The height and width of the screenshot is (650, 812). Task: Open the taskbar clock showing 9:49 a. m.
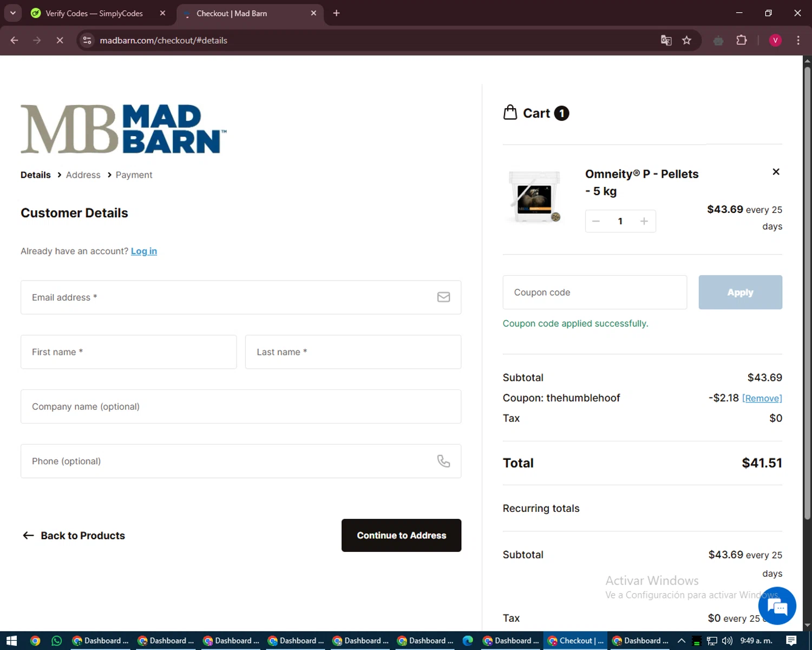click(x=756, y=641)
